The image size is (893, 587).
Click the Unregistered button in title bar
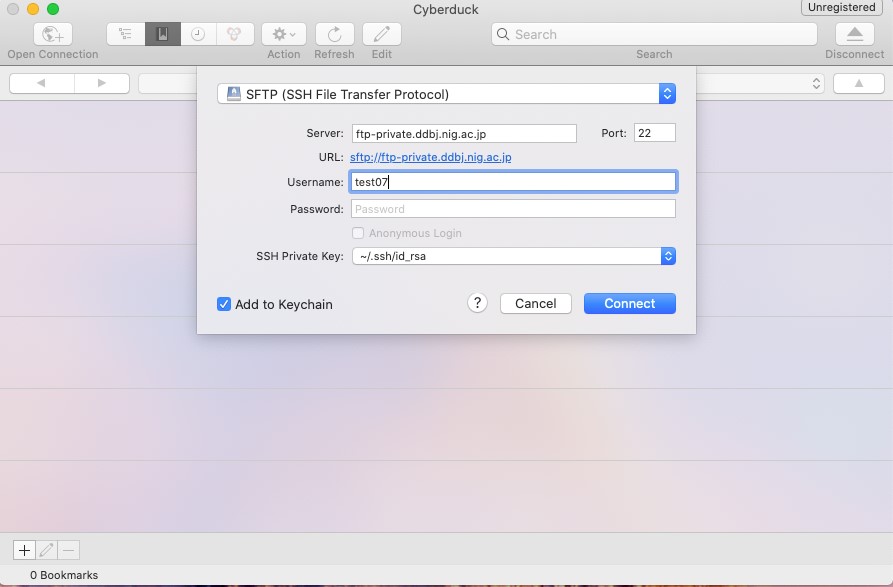(842, 8)
